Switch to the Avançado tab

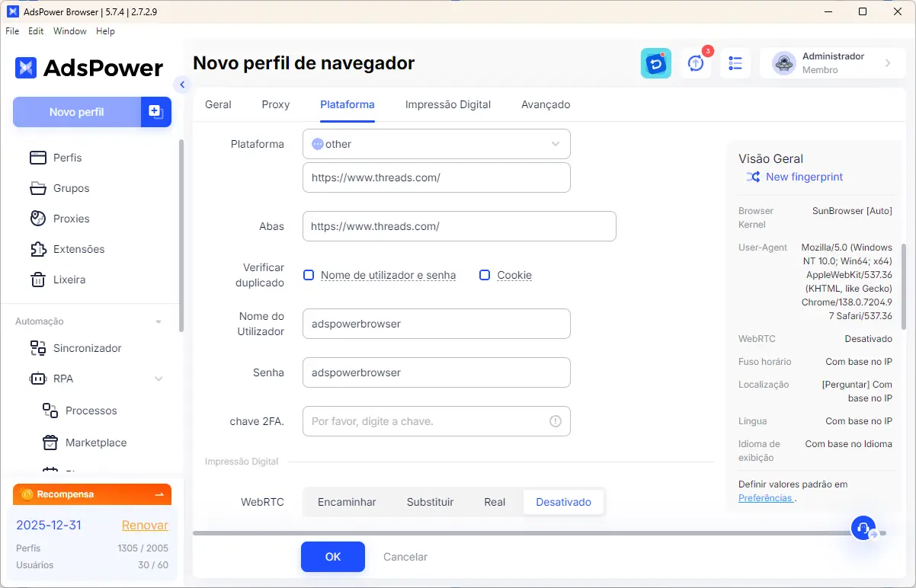coord(546,104)
